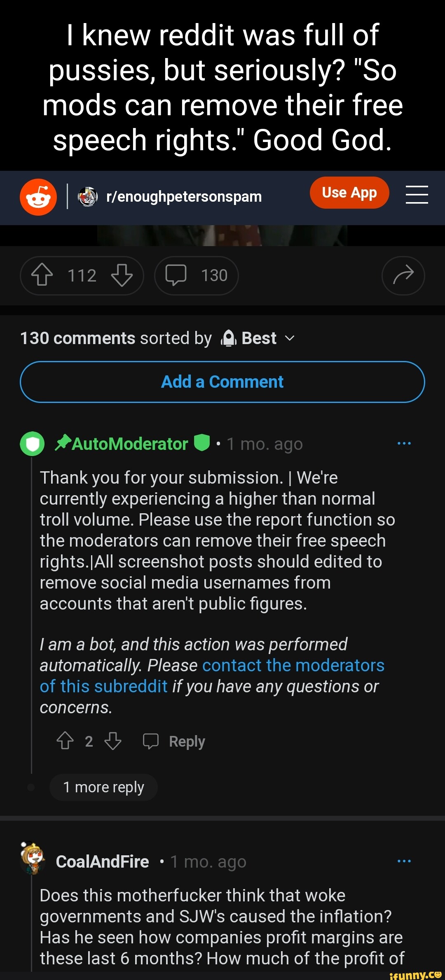
Task: Expand the Best sort dropdown
Action: [259, 338]
